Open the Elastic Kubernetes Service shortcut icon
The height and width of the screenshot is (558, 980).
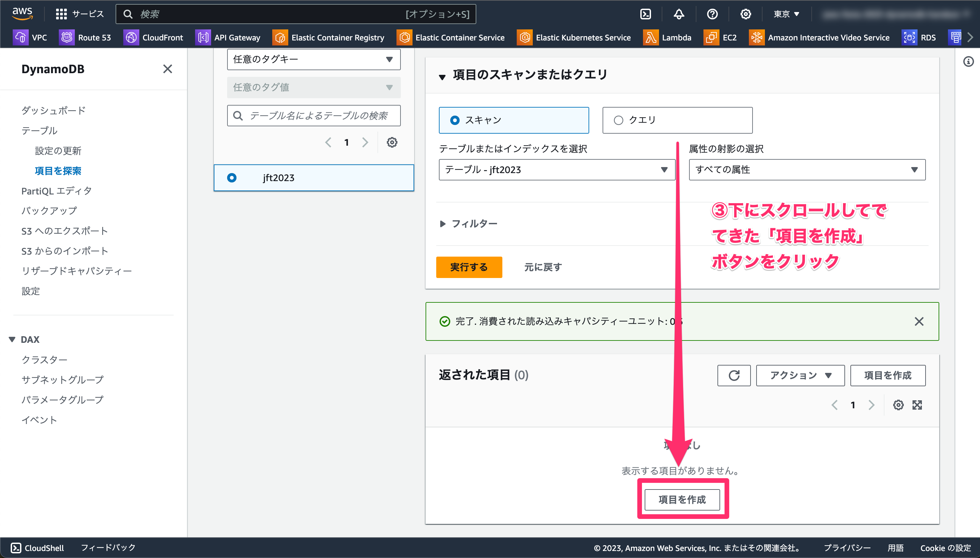[x=524, y=37]
